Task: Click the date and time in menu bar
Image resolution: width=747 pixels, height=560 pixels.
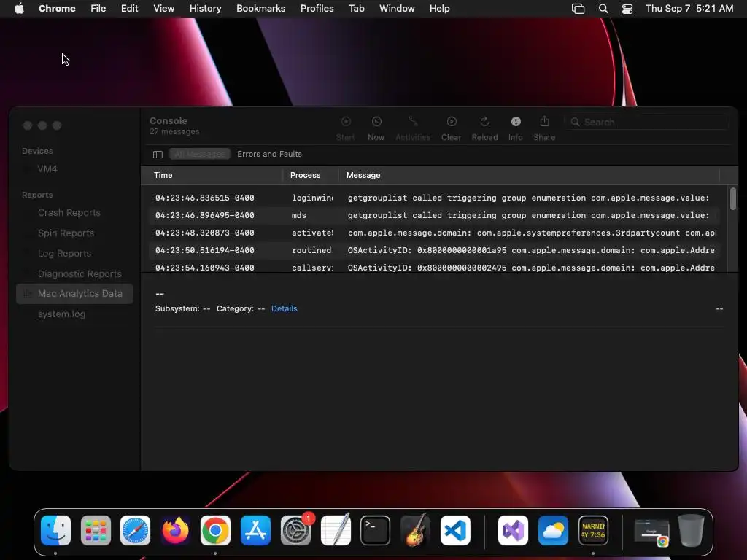Action: click(x=689, y=9)
